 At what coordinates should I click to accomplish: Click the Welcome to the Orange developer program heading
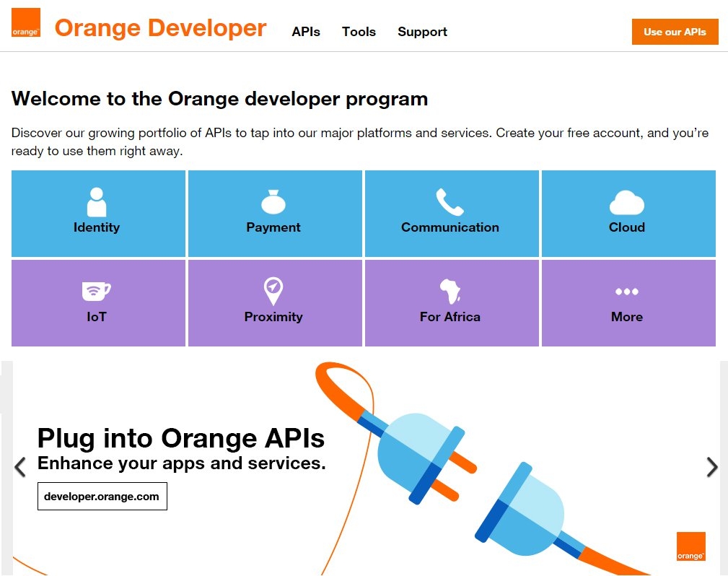[x=219, y=99]
